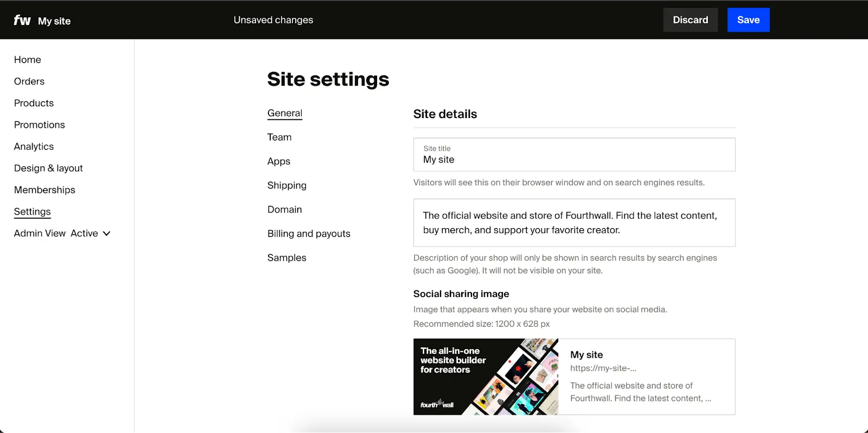Open the Samples settings section
This screenshot has height=433, width=868.
pos(286,257)
